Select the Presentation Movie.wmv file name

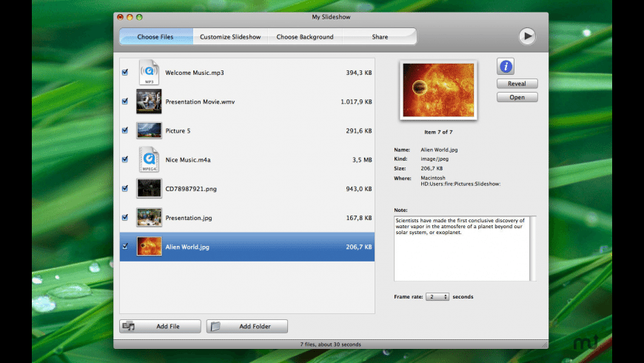pyautogui.click(x=200, y=101)
